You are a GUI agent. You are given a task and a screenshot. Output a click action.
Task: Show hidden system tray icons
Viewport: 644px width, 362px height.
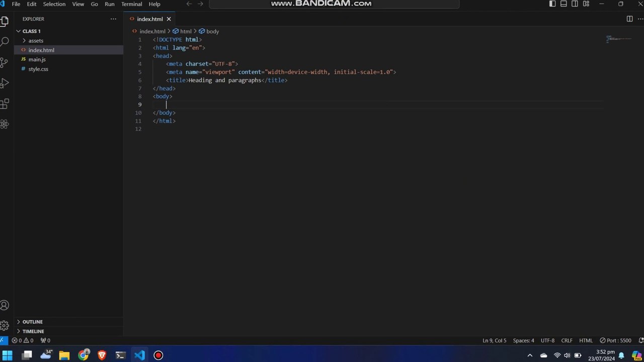click(529, 355)
